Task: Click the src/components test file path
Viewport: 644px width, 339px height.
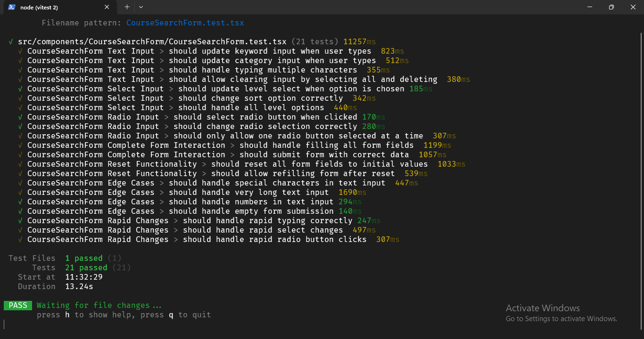Action: pyautogui.click(x=152, y=41)
